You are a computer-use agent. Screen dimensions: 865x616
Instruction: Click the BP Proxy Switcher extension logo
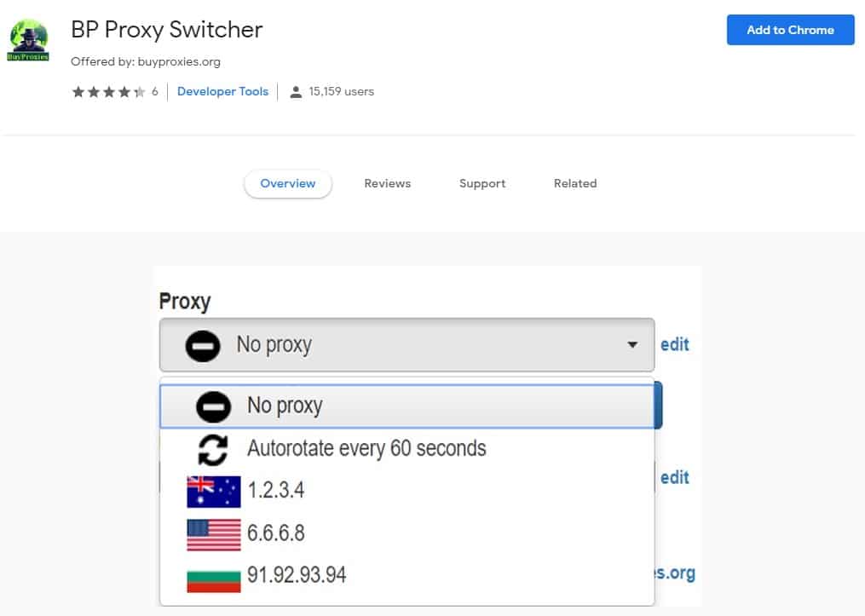tap(28, 40)
